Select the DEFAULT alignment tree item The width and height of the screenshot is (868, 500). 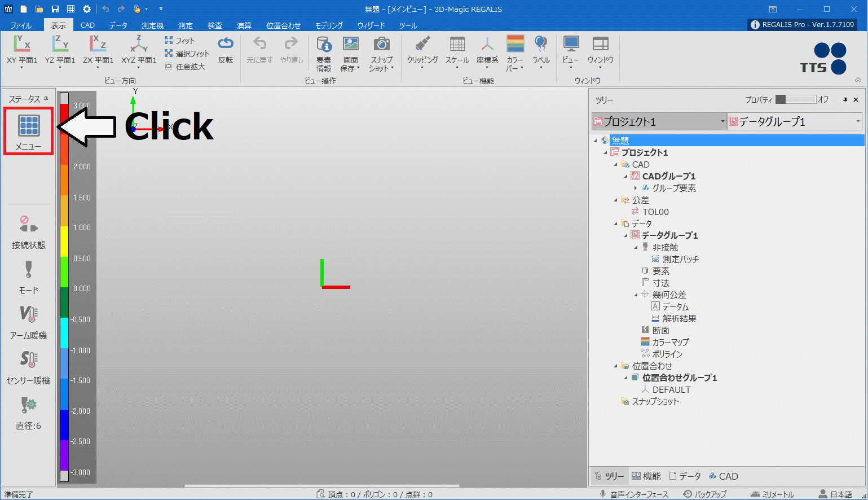671,389
